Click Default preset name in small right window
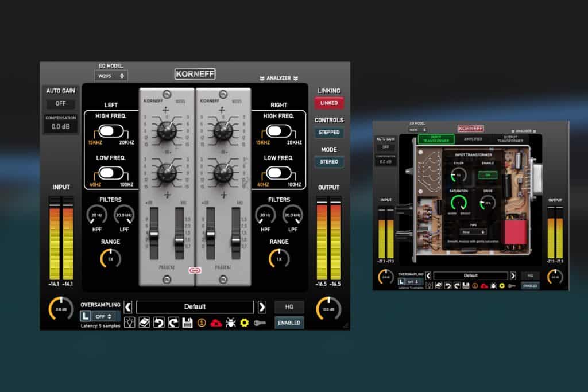This screenshot has width=588, height=392. pyautogui.click(x=471, y=276)
